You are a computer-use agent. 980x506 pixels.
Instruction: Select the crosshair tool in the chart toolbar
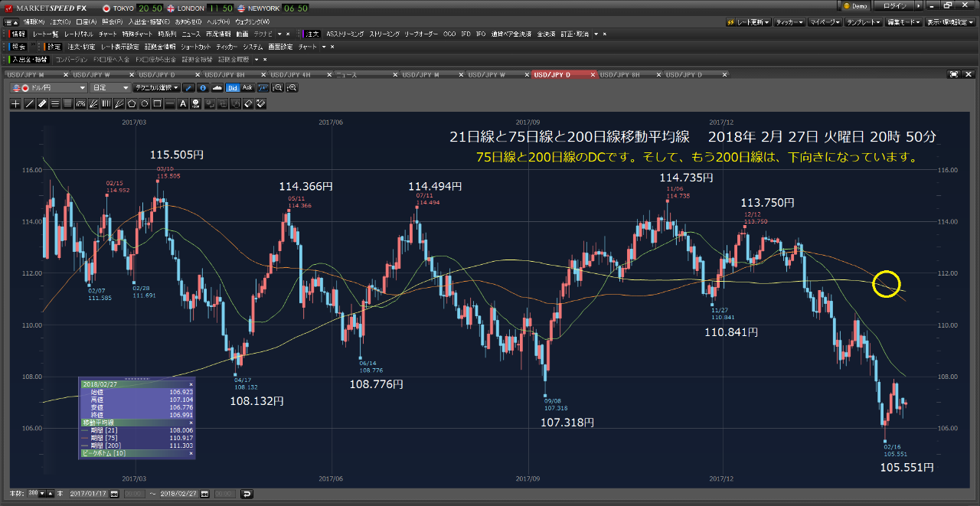pos(15,103)
